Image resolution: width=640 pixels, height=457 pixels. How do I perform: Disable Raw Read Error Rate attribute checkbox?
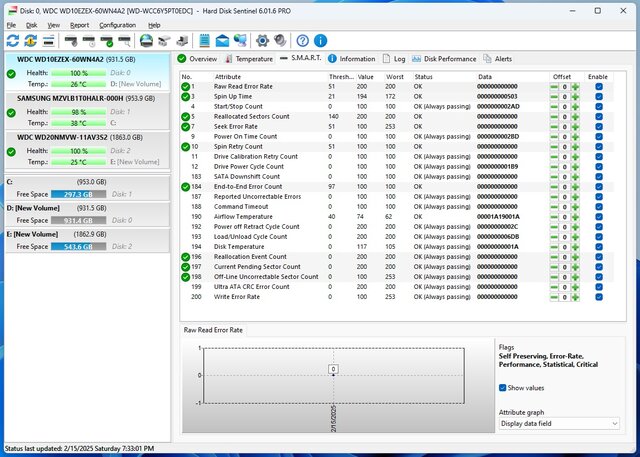click(x=599, y=87)
